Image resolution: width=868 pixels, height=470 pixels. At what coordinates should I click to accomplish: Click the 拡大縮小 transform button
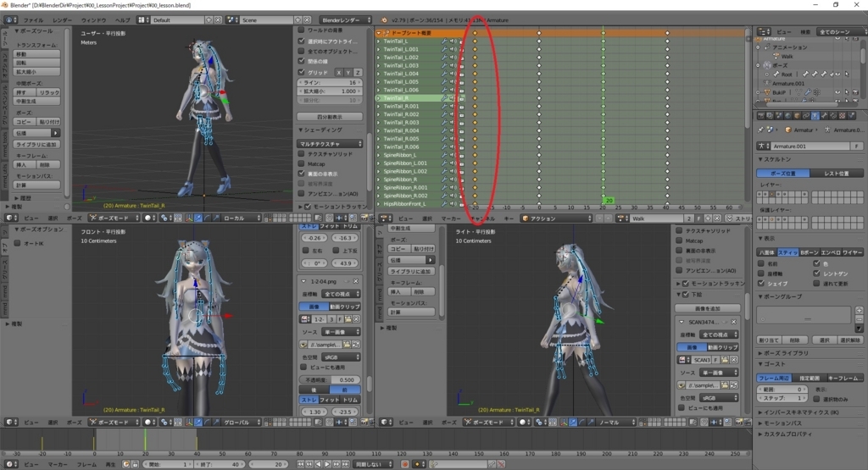pos(36,72)
